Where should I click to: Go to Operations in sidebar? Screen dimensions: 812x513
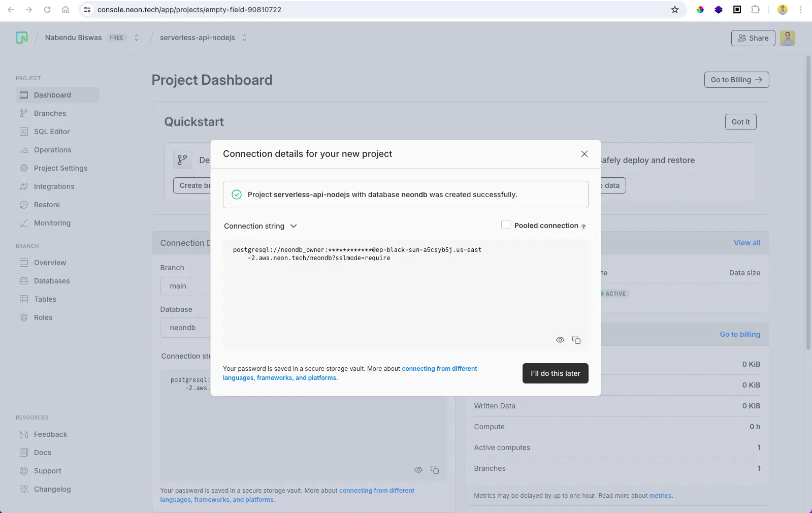pyautogui.click(x=52, y=150)
